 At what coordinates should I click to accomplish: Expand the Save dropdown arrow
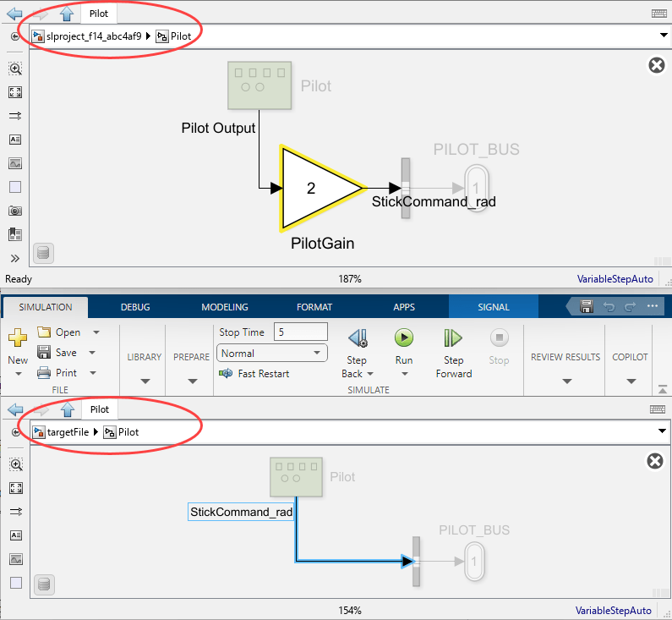tap(92, 353)
